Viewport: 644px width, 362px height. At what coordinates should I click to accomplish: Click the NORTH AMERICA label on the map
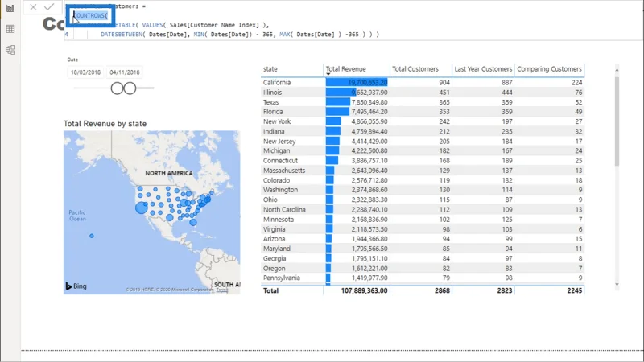169,173
